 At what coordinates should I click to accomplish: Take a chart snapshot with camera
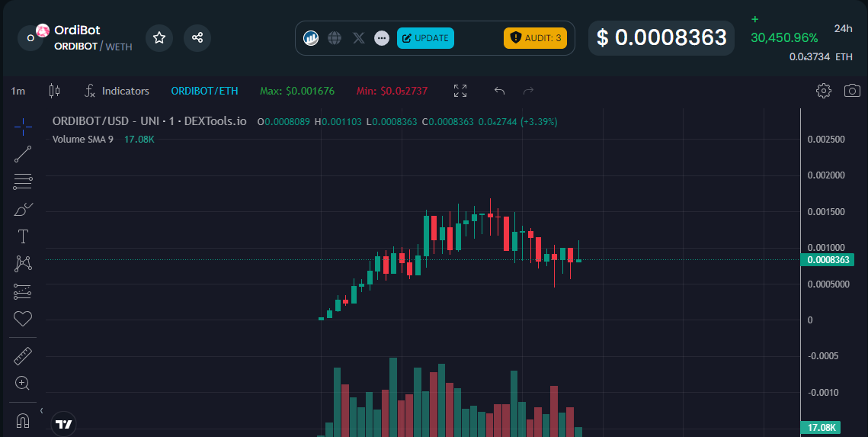click(x=852, y=91)
